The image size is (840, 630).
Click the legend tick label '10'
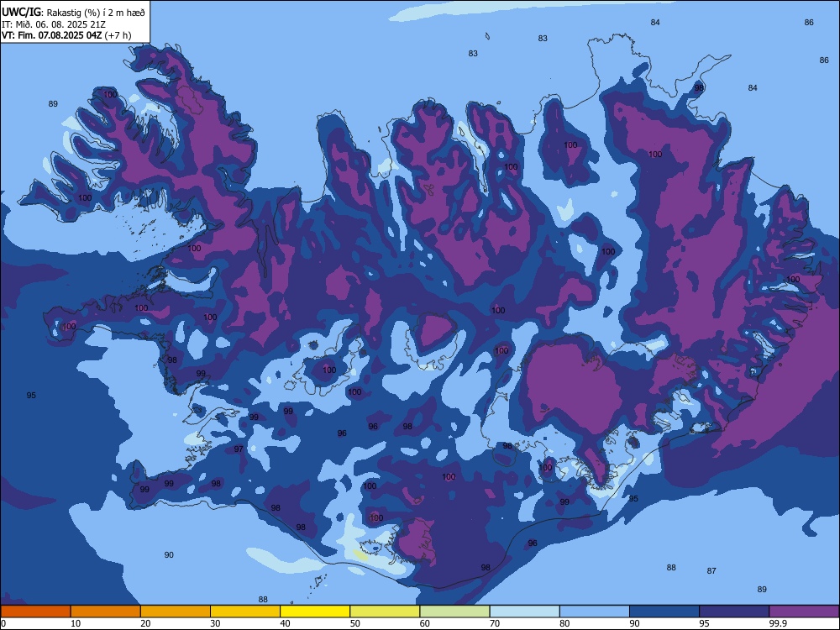point(76,623)
